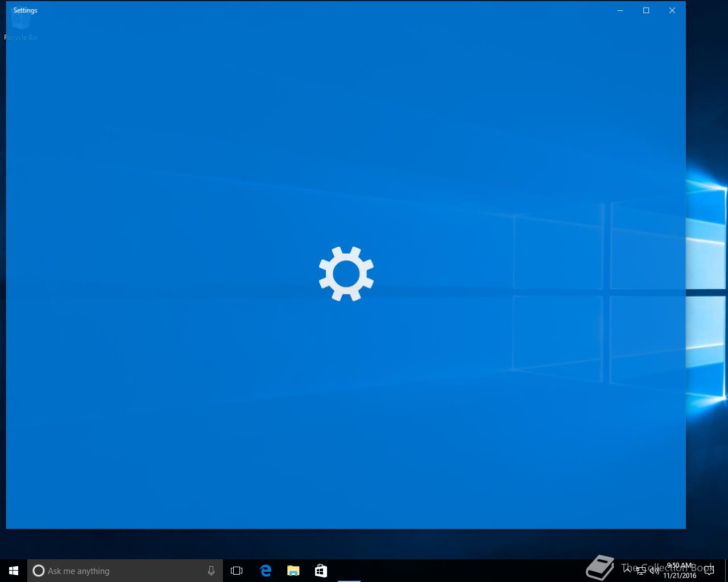Click the Cortana circle icon
728x582 pixels.
pyautogui.click(x=38, y=571)
